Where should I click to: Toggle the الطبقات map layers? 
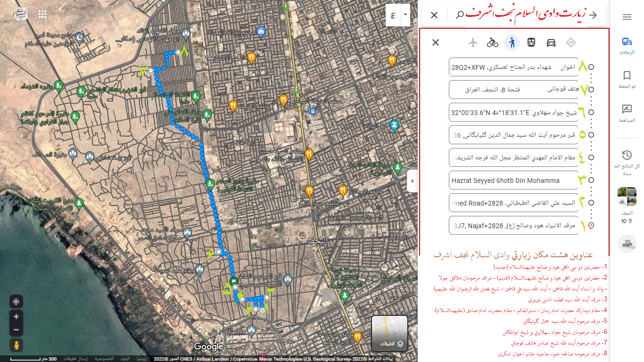click(x=389, y=333)
